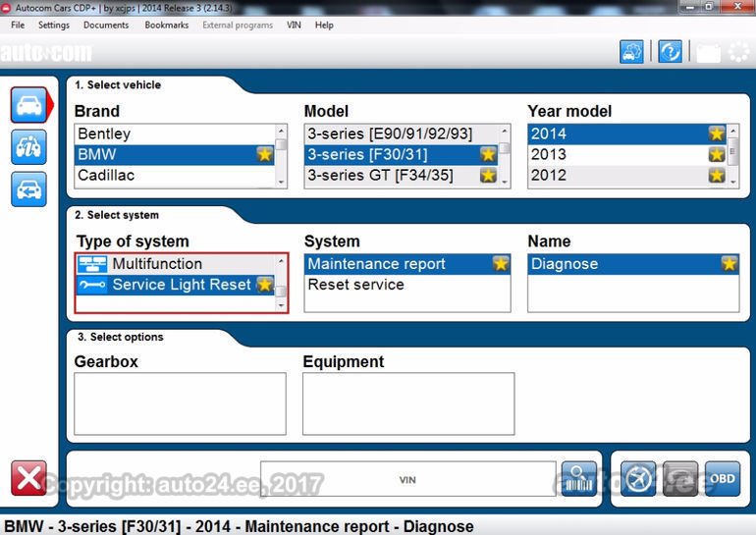This screenshot has height=535, width=756.
Task: Toggle favorite star on Service Light Reset
Action: click(265, 285)
